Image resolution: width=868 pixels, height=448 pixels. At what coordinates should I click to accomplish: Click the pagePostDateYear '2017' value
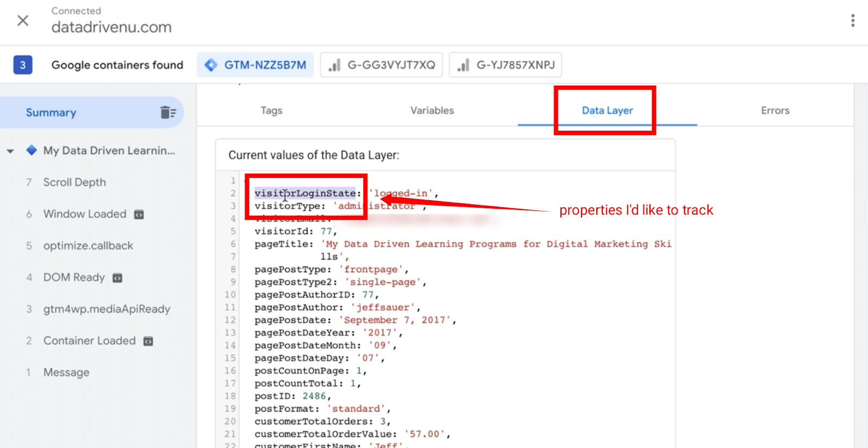pyautogui.click(x=380, y=333)
